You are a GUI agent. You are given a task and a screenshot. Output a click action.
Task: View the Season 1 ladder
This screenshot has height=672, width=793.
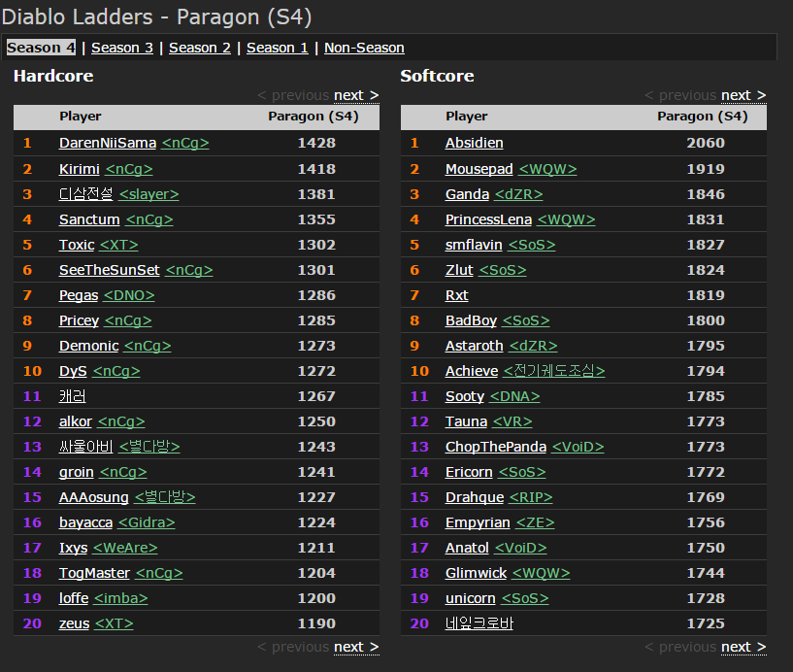click(x=278, y=48)
